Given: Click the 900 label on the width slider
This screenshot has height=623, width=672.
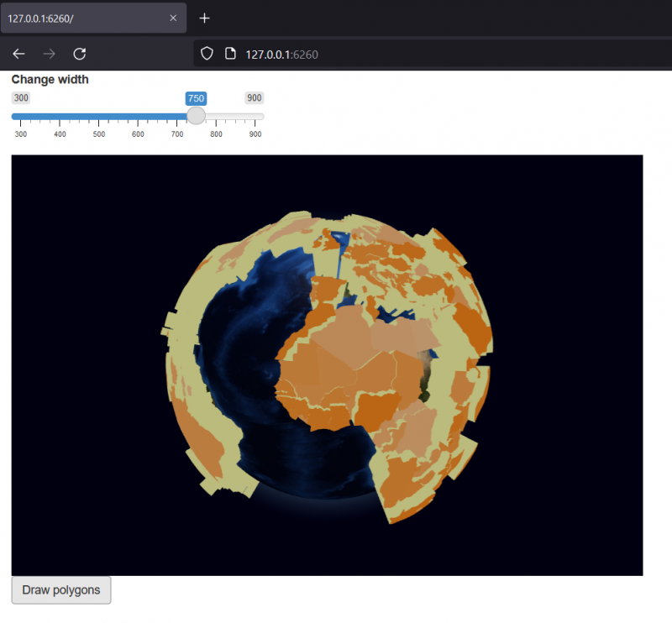Looking at the screenshot, I should tap(255, 98).
